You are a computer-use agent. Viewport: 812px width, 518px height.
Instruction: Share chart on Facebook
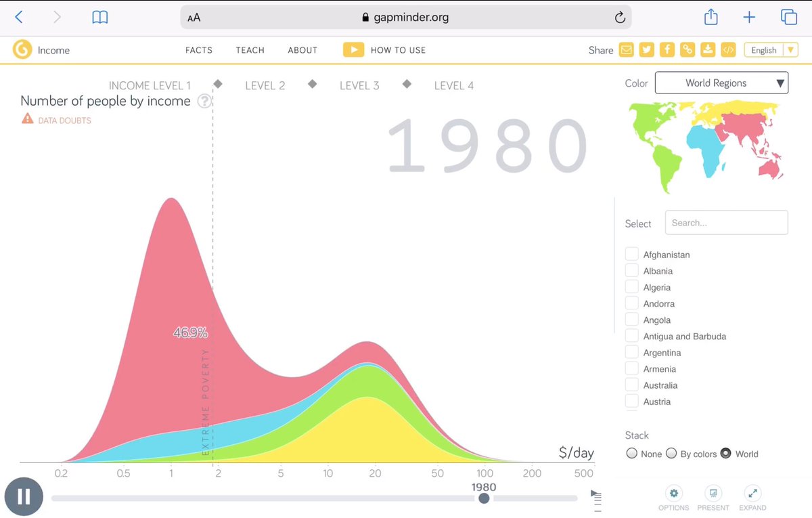pos(667,49)
